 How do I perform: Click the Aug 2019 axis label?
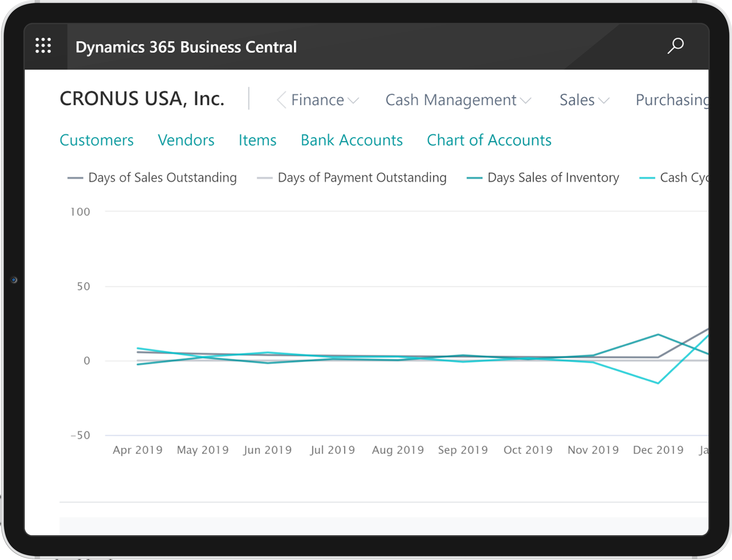pos(398,450)
